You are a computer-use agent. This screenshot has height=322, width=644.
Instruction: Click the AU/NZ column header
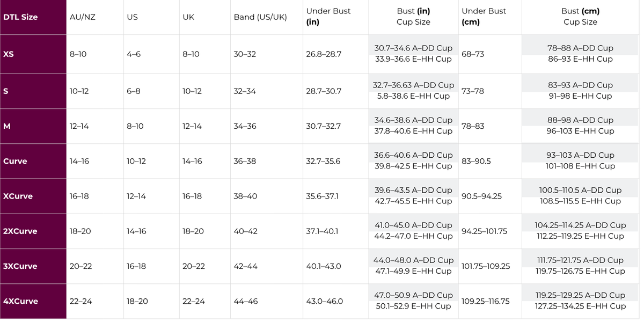click(x=82, y=17)
